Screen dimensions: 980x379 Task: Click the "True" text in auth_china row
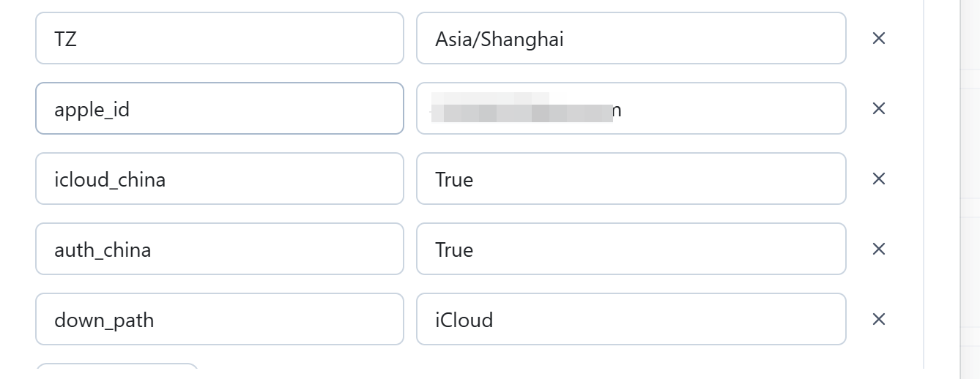tap(454, 249)
